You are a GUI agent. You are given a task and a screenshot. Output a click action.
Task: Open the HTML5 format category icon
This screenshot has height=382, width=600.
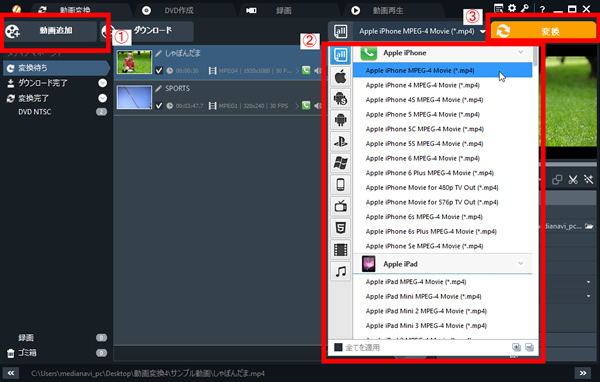point(341,228)
